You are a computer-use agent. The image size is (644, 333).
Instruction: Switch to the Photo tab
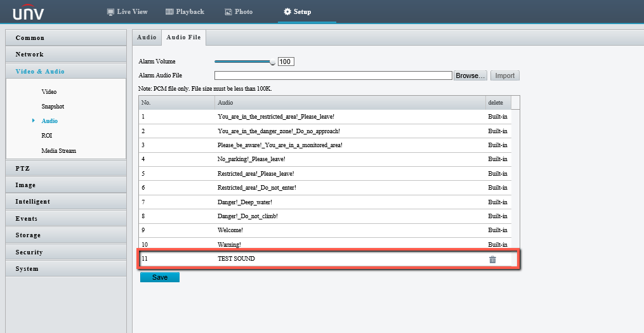coord(239,11)
